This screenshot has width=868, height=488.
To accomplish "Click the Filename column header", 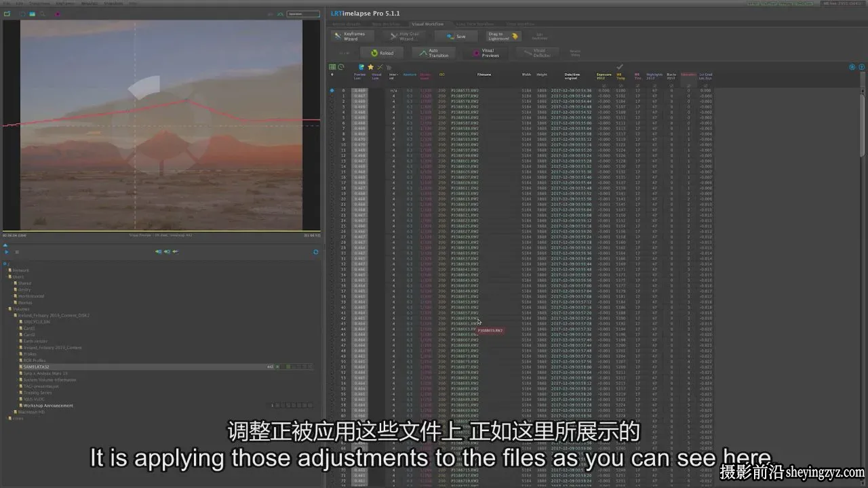I will pyautogui.click(x=484, y=75).
